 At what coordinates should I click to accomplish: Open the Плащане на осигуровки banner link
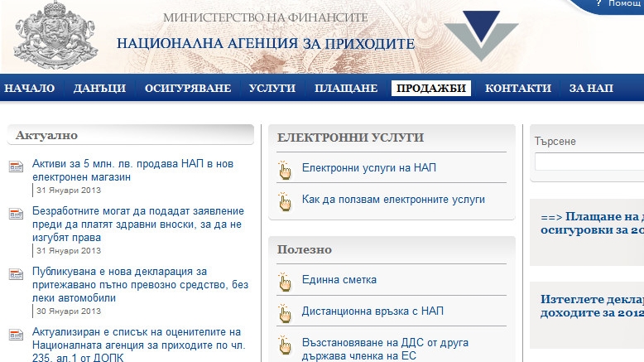[x=592, y=223]
